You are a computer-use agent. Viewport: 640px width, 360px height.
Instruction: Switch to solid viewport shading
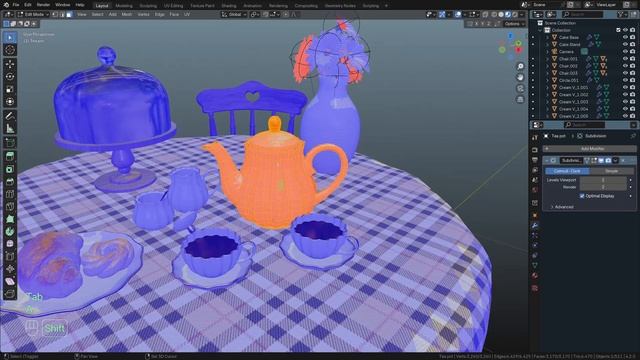(x=501, y=14)
